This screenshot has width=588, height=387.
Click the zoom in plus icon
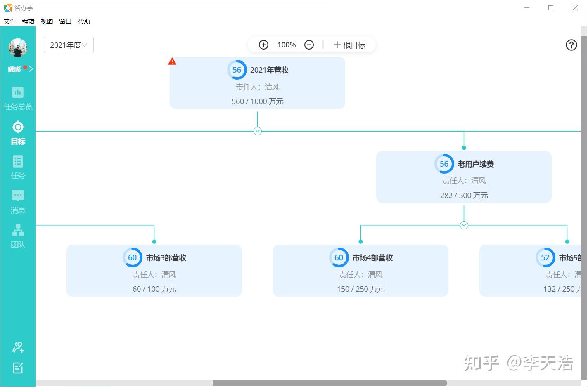pyautogui.click(x=263, y=45)
